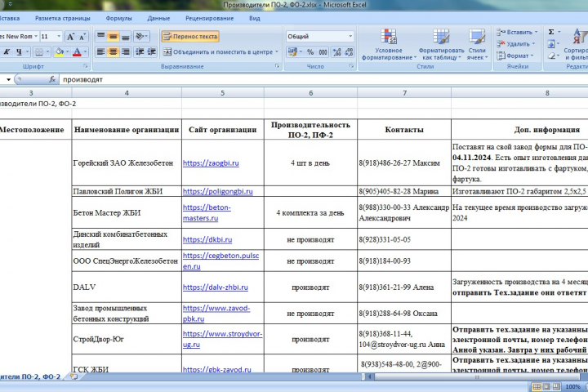The width and height of the screenshot is (588, 392).
Task: Align text left
Action: pyautogui.click(x=101, y=51)
